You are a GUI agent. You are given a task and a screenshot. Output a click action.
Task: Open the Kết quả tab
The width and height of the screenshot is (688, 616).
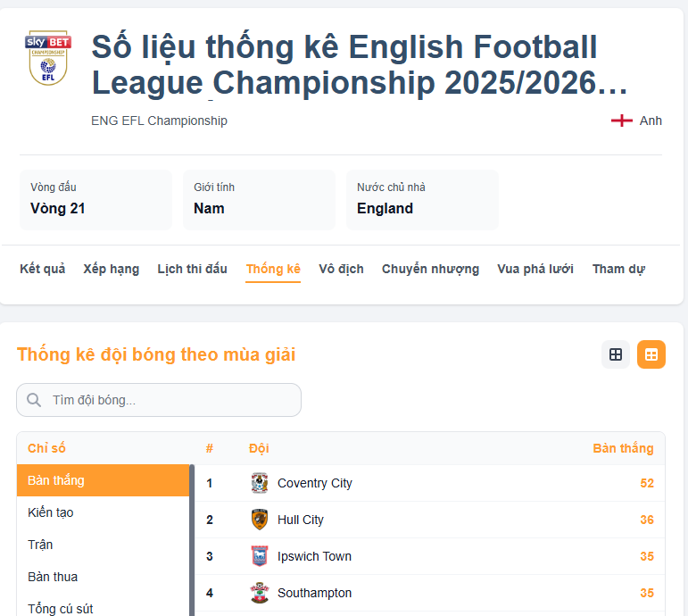coord(42,269)
